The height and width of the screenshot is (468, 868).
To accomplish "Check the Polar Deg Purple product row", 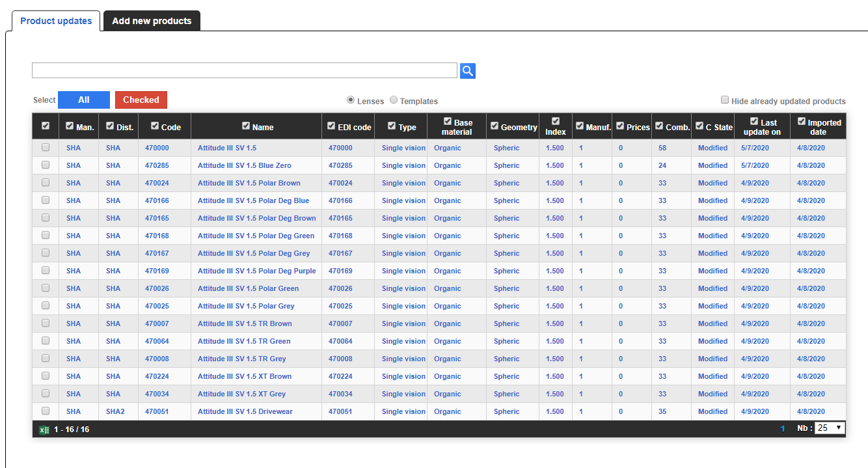I will pos(46,271).
